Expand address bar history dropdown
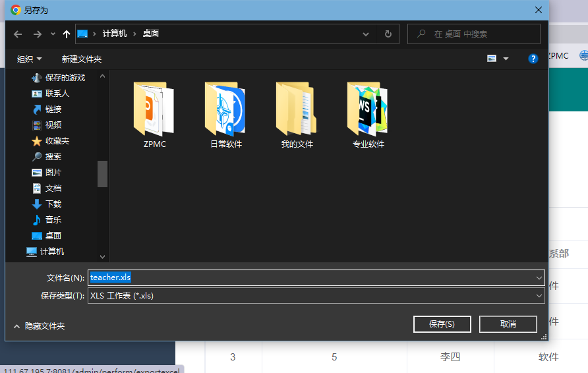Image resolution: width=588 pixels, height=373 pixels. pyautogui.click(x=366, y=34)
